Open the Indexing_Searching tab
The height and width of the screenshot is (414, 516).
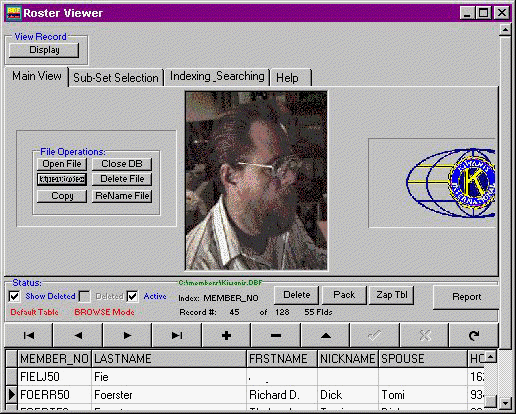point(217,76)
